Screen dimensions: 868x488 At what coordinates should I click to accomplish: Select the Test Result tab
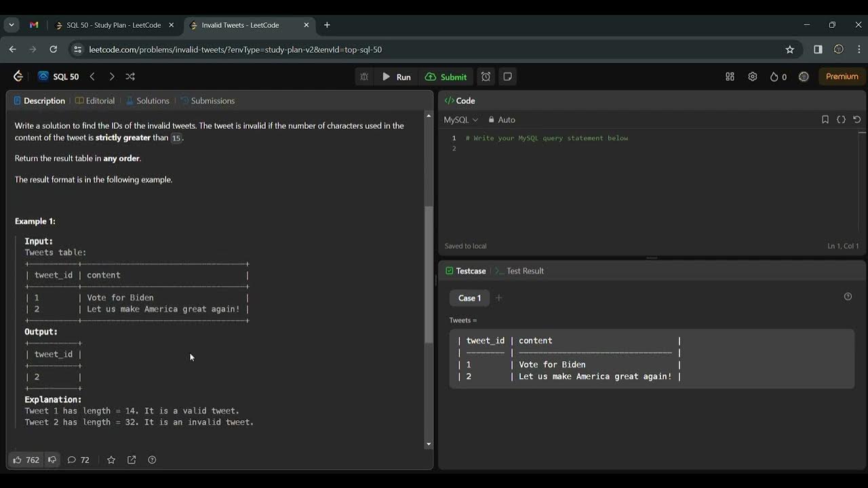[x=519, y=271]
